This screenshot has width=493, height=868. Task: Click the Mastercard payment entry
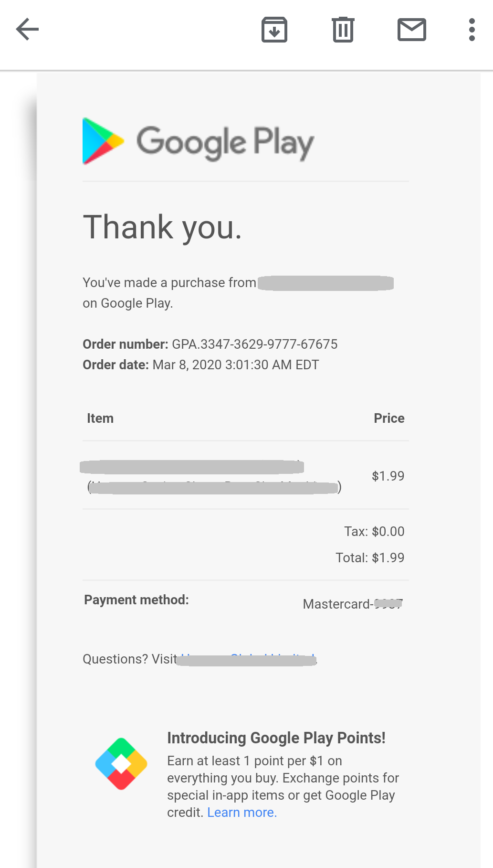(352, 604)
